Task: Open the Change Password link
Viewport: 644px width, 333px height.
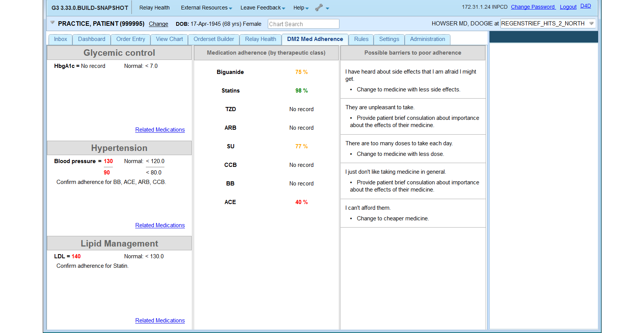Action: (x=533, y=7)
